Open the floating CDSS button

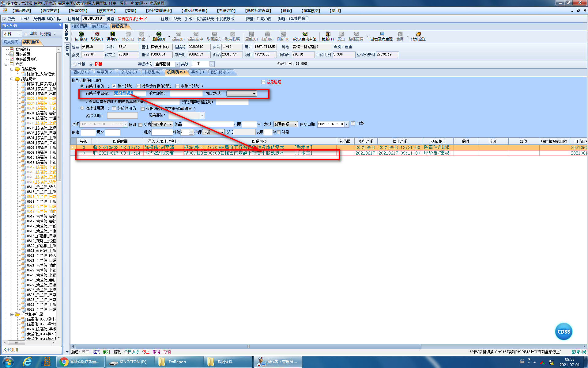[x=563, y=332]
